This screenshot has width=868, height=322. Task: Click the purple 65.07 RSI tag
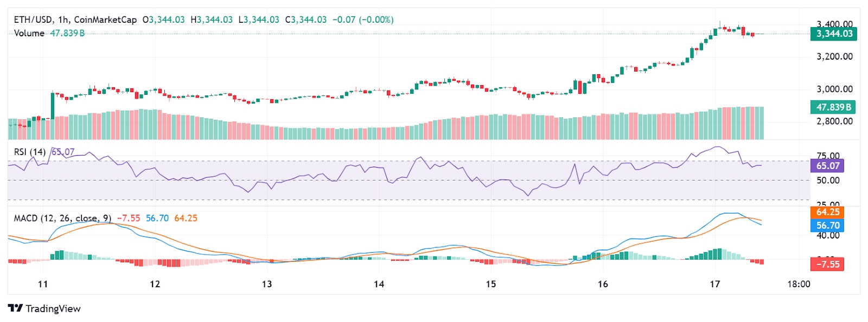[827, 166]
